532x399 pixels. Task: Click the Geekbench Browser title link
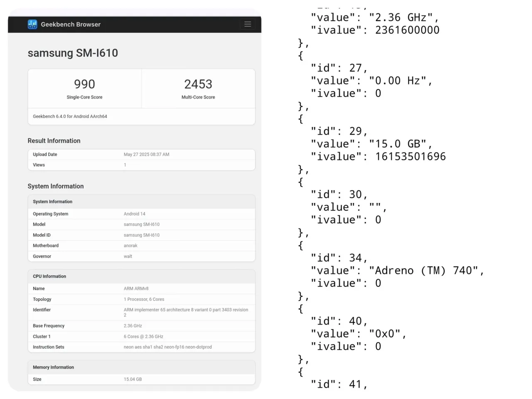(x=71, y=25)
